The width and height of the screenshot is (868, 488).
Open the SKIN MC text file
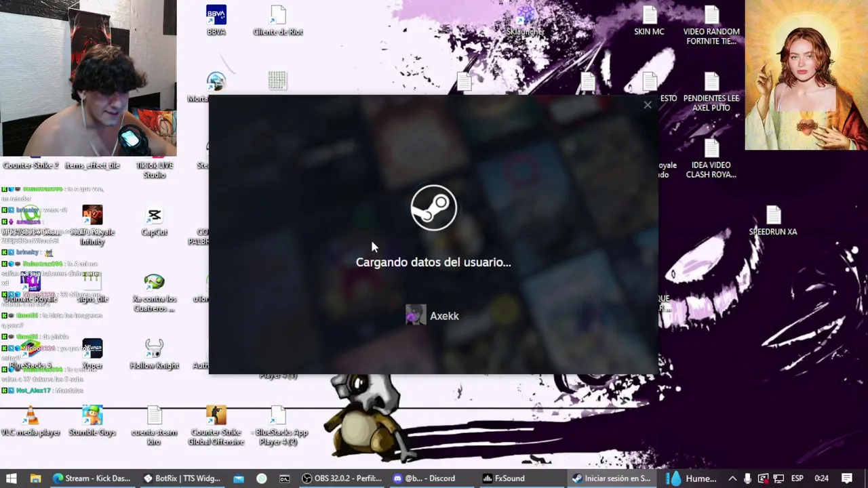649,20
